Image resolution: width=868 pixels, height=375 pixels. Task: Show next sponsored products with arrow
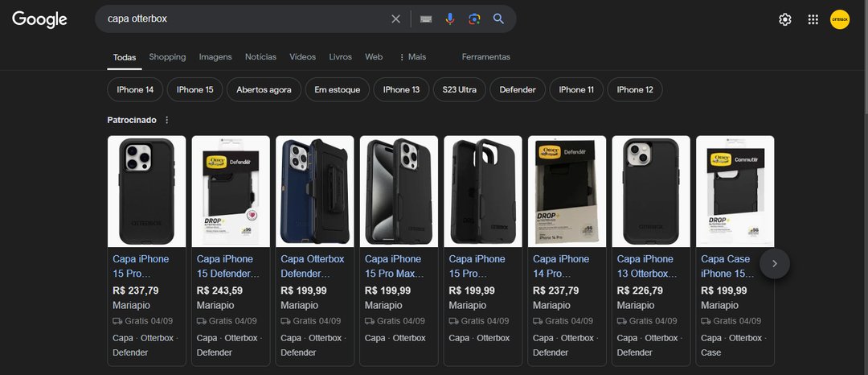tap(775, 263)
